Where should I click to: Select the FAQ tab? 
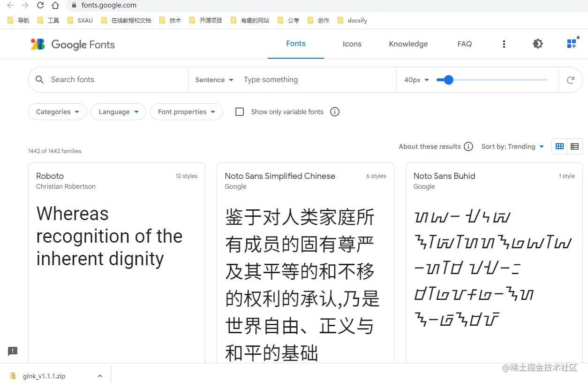click(x=465, y=44)
